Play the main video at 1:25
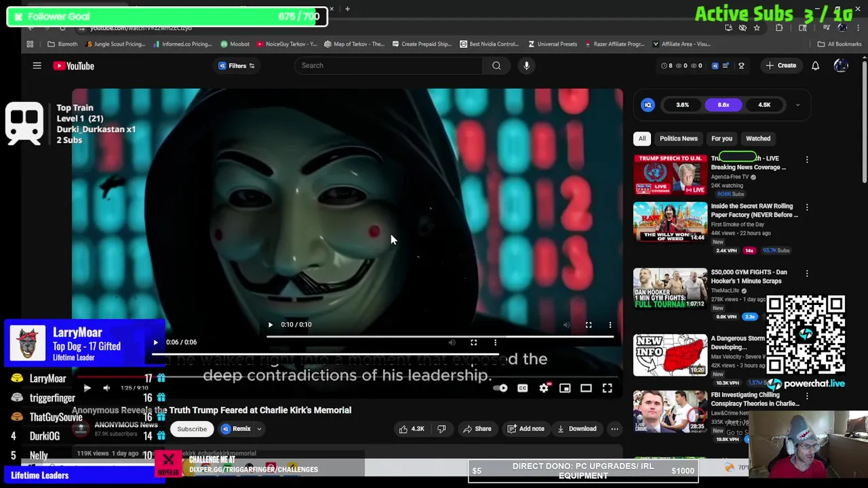 [87, 388]
